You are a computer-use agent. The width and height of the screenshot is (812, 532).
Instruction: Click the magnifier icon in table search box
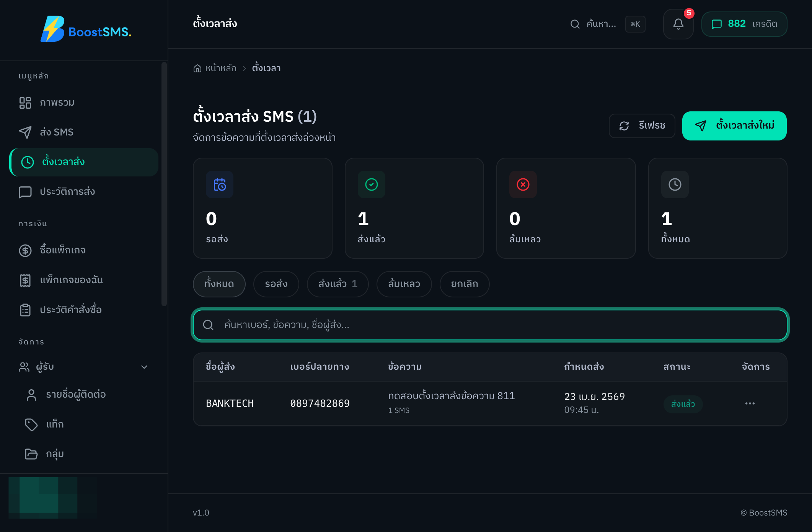click(x=208, y=325)
